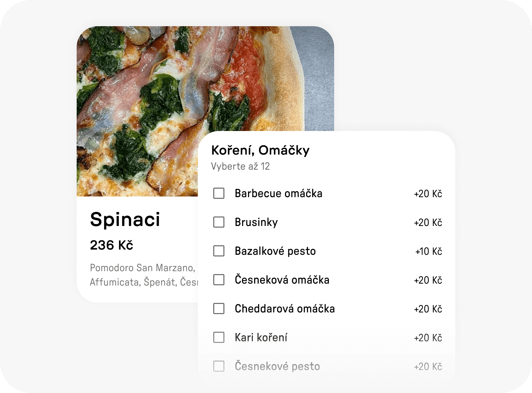Click the +20 Kč beside Kari koření
Viewport: 532px width, 393px height.
[428, 337]
